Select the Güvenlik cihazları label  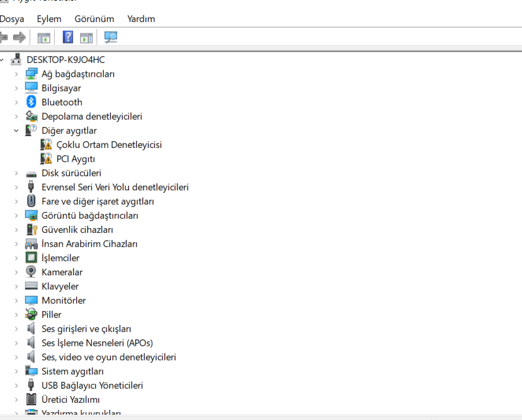77,230
